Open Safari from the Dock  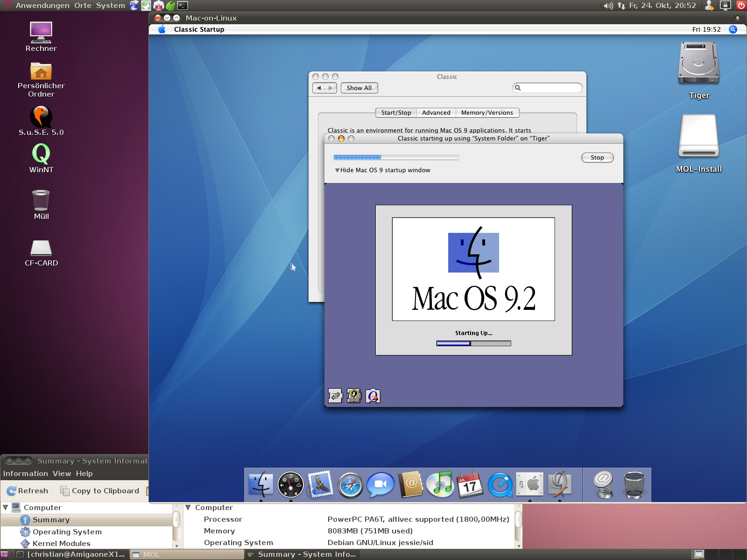point(350,485)
